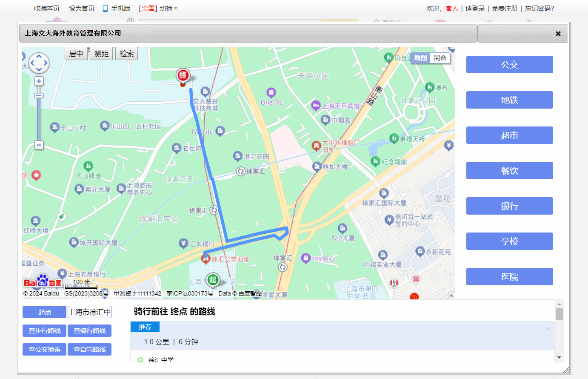Click the HSBC bank marker on map
Image resolution: width=588 pixels, height=379 pixels.
pyautogui.click(x=183, y=244)
